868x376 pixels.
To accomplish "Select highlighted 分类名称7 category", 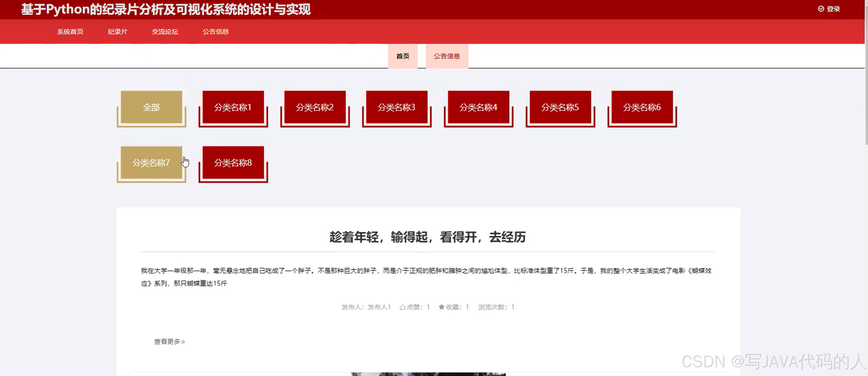I will 151,163.
